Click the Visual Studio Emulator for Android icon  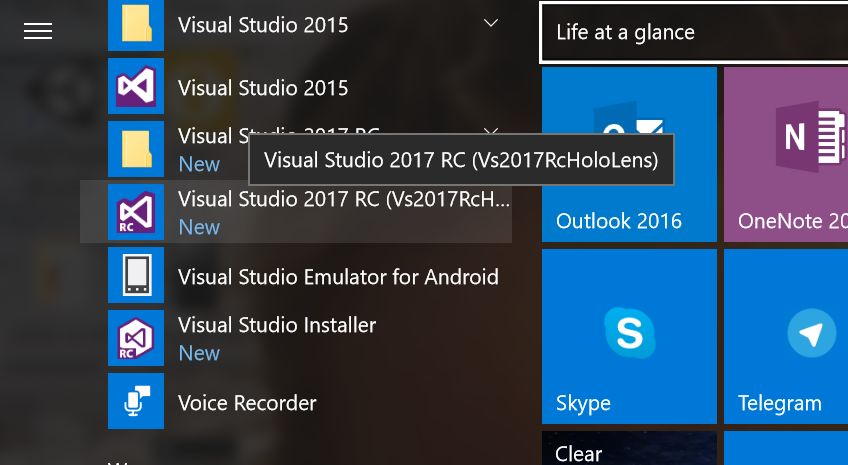(136, 275)
